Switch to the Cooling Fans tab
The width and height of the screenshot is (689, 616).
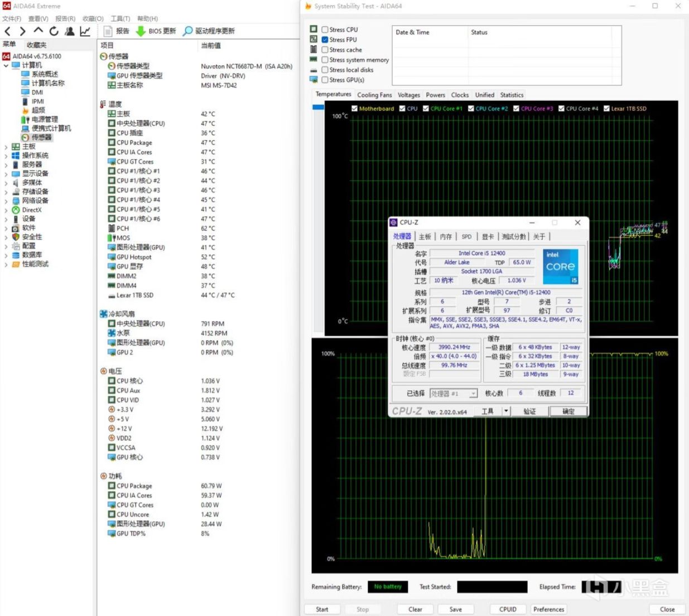tap(374, 95)
